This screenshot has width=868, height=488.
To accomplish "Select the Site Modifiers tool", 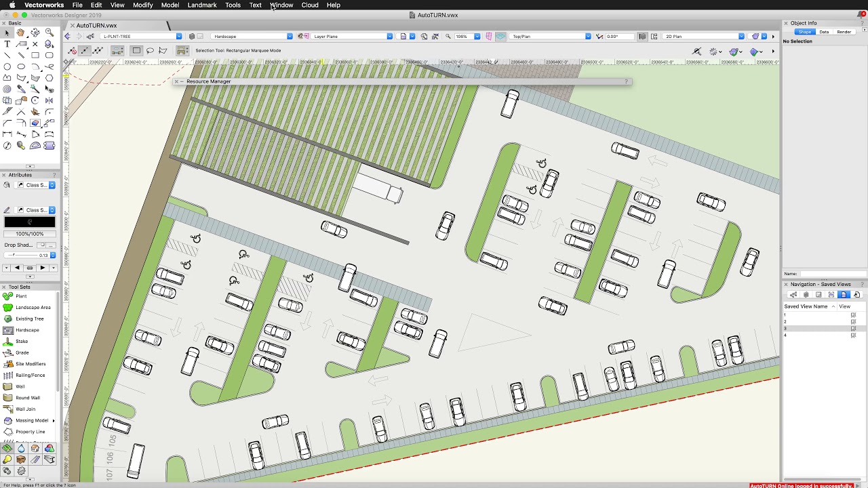I will coord(25,364).
